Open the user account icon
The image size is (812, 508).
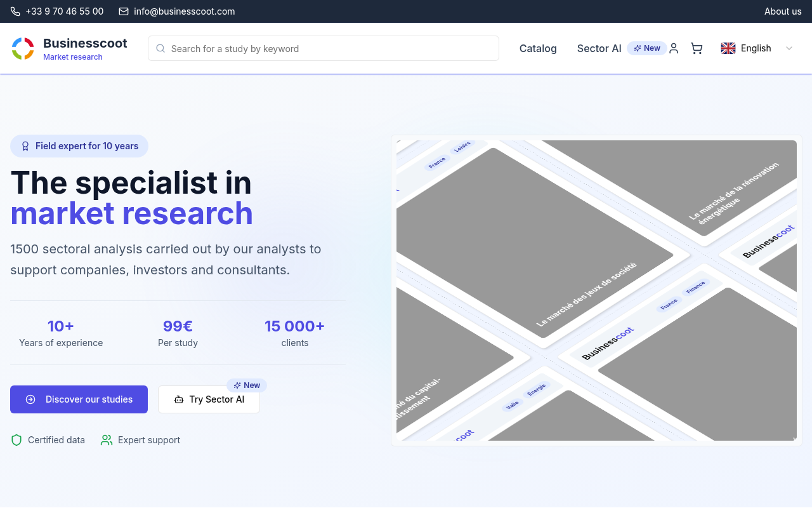coord(674,48)
